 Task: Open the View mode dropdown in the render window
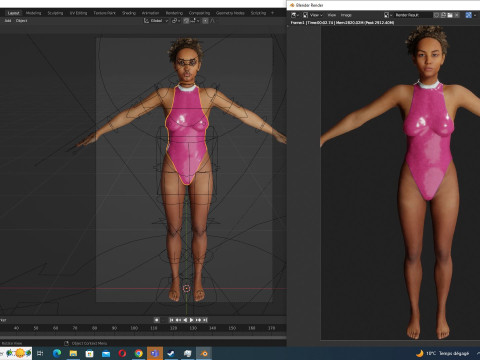(312, 15)
